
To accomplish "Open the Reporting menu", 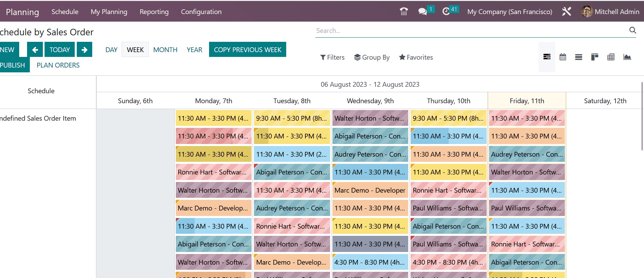I will coord(154,12).
